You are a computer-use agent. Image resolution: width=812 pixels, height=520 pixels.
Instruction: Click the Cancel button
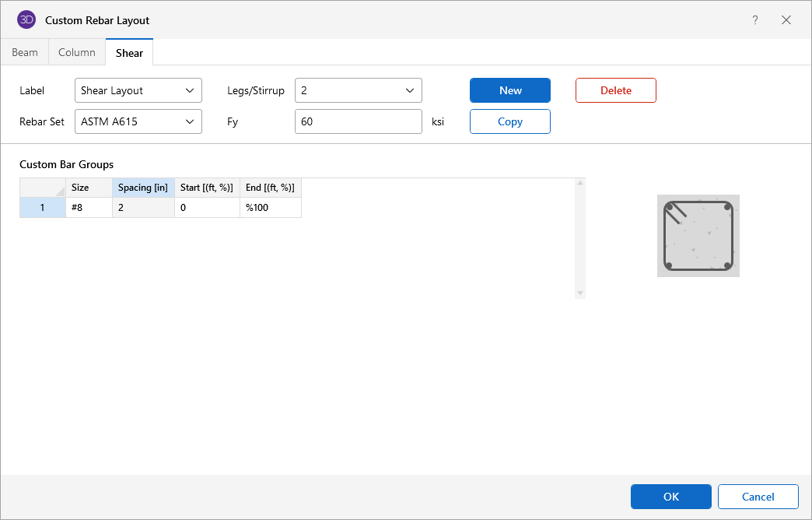(758, 497)
